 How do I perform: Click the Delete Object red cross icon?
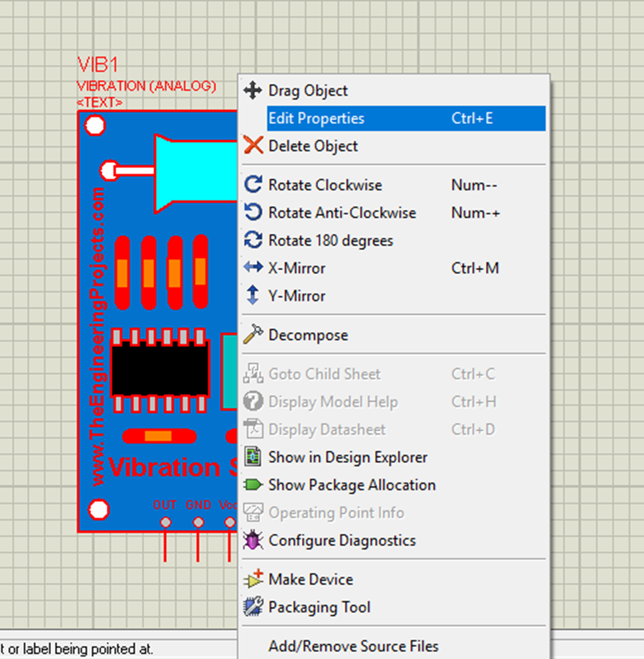tap(252, 145)
